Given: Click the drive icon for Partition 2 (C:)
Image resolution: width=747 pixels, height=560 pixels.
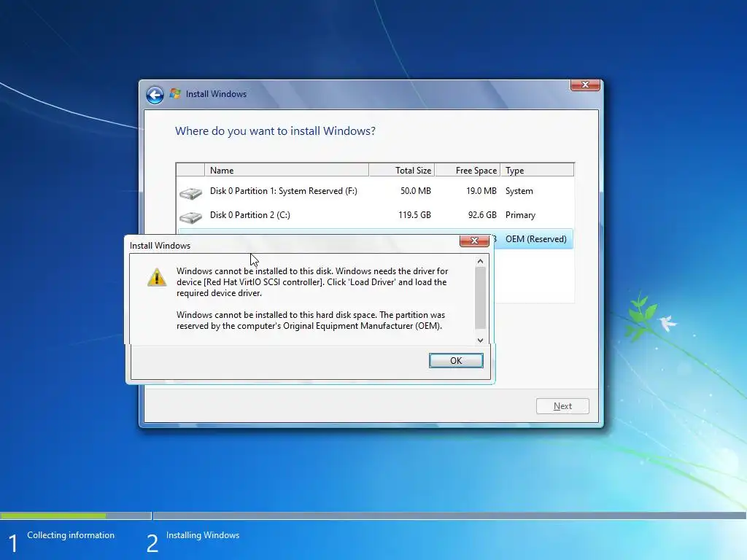Looking at the screenshot, I should (x=190, y=217).
